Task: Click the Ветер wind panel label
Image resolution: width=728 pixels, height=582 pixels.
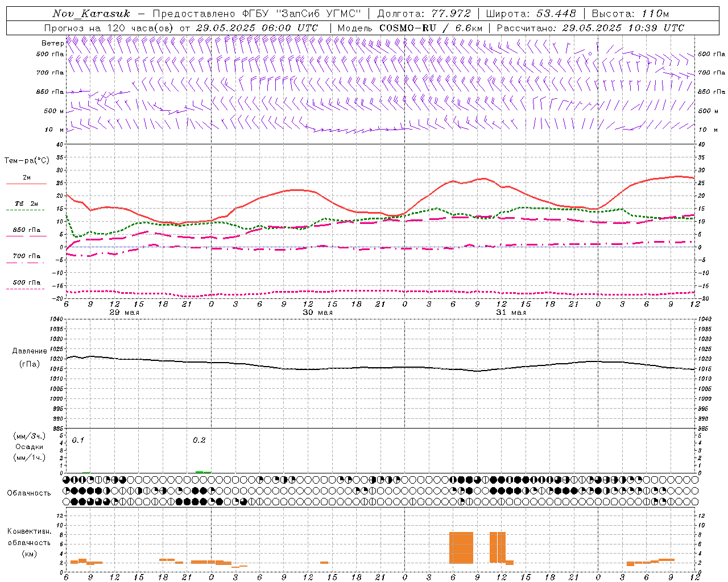Action: (52, 43)
